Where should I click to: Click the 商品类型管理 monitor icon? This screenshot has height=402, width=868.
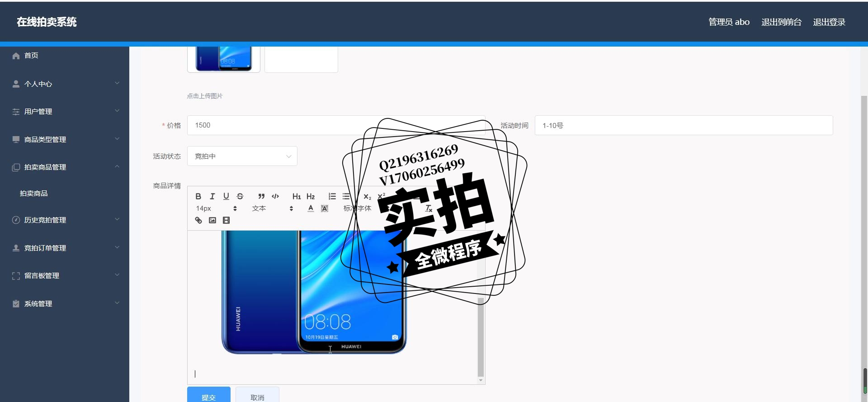[x=16, y=139]
